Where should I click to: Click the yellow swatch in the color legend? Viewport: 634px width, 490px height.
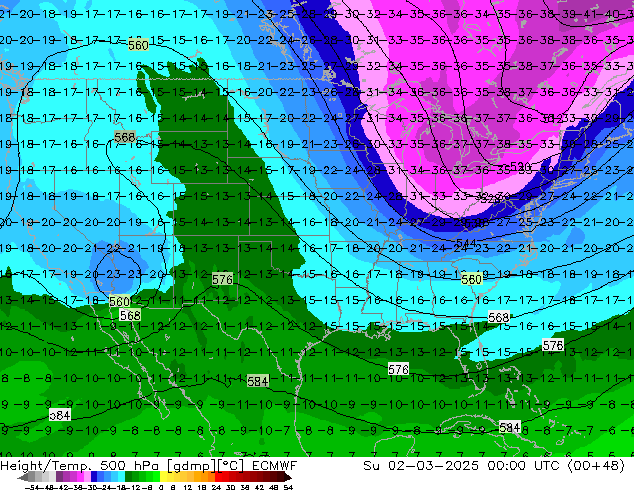pos(163,476)
